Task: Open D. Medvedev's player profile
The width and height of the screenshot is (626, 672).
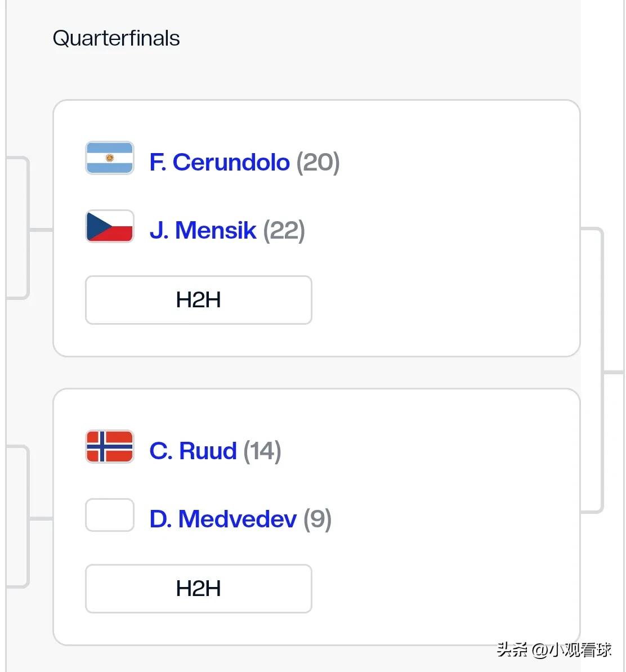Action: 223,518
